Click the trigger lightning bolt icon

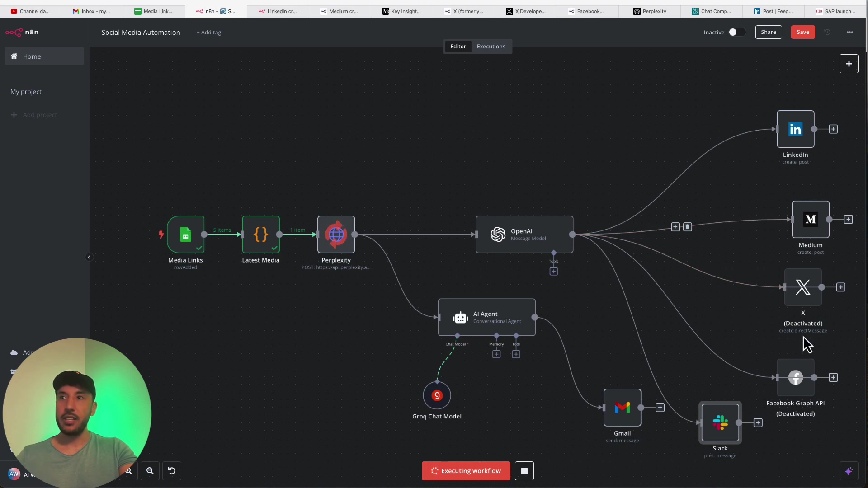[x=161, y=234]
